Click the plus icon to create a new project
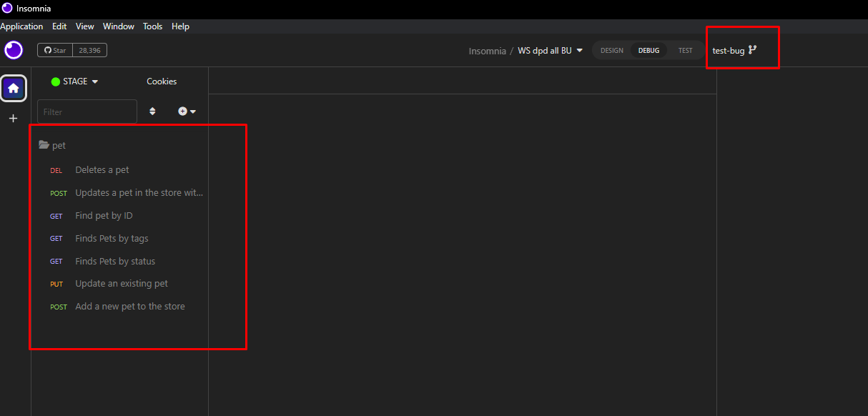 [13, 118]
